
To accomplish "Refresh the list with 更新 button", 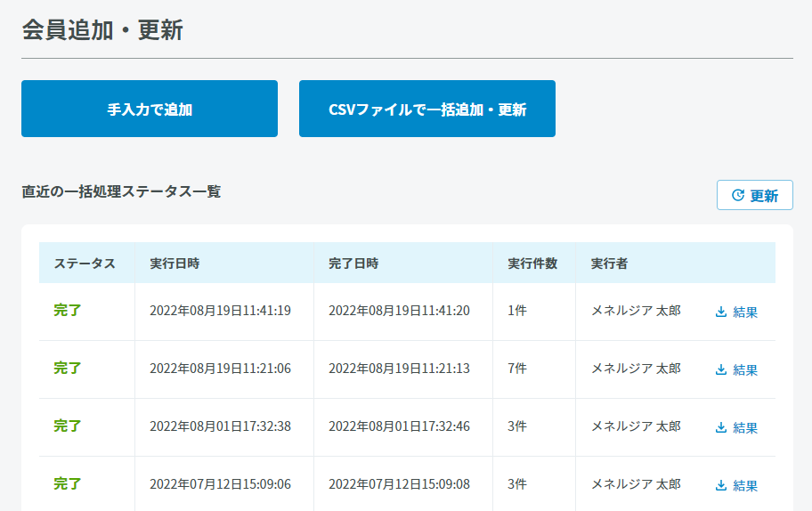I will [754, 195].
